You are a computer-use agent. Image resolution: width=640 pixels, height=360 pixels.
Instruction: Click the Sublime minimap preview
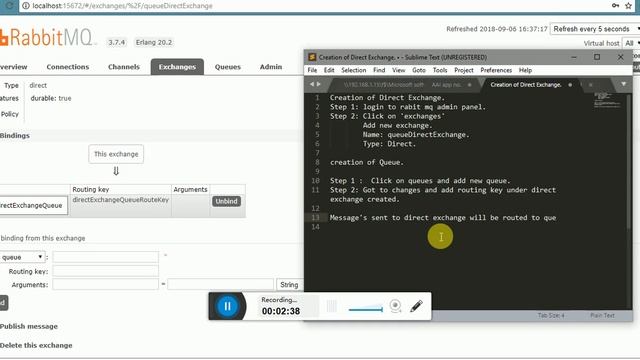pos(607,100)
